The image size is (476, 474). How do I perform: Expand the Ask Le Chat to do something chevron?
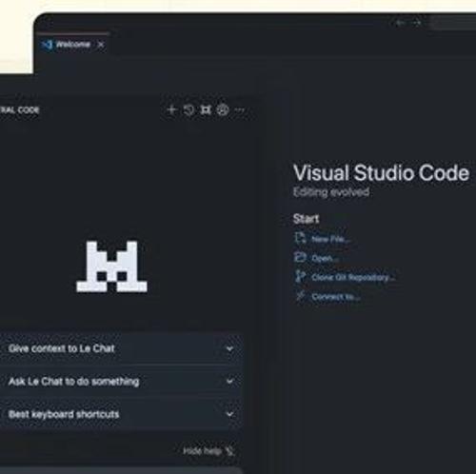point(229,381)
